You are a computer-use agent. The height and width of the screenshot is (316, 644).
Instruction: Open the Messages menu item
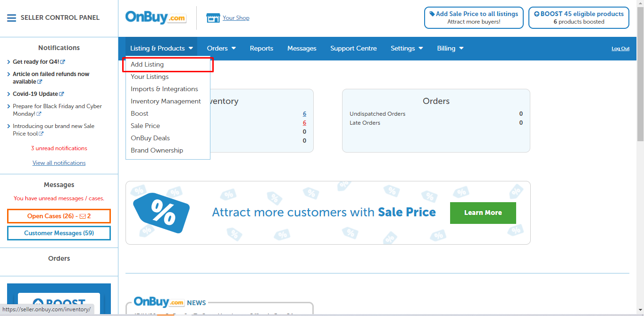click(x=302, y=48)
